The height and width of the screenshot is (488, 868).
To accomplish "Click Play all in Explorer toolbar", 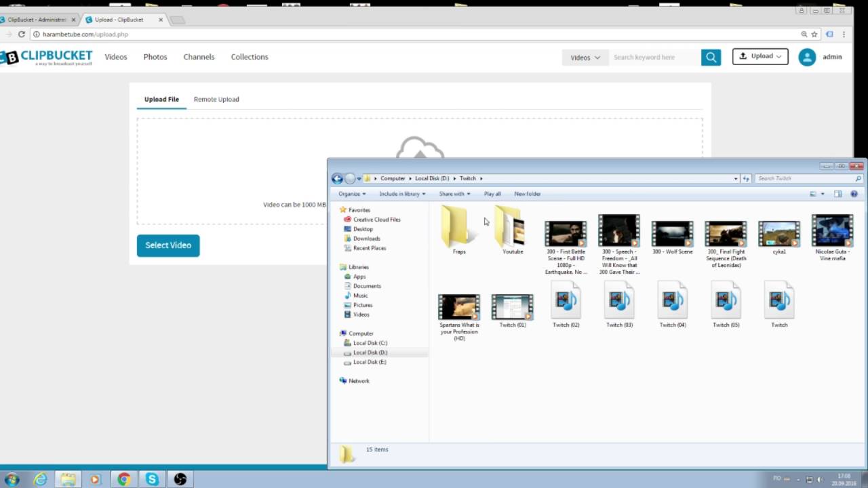I will [x=492, y=194].
